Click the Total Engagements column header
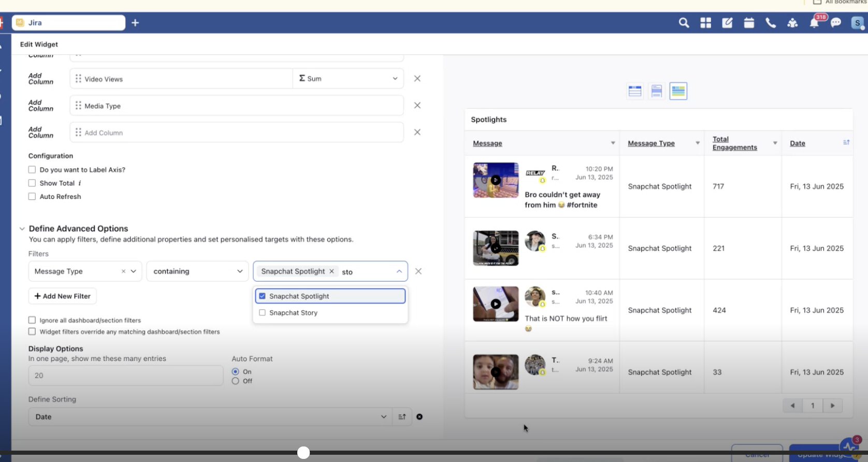 coord(734,143)
